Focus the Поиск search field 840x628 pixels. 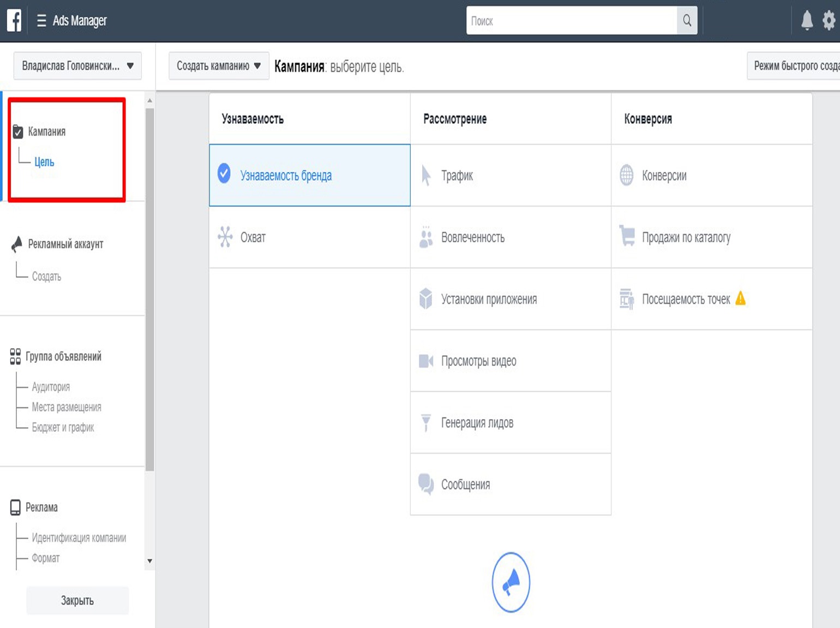pos(571,21)
